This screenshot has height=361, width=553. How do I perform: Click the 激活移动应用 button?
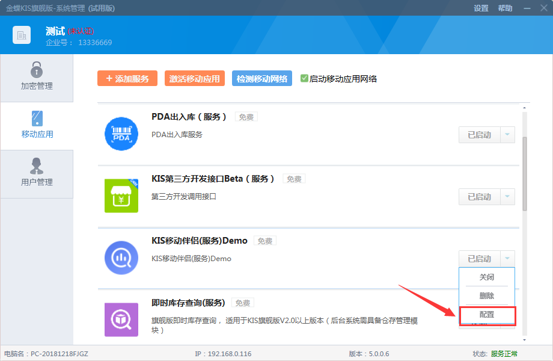point(195,78)
